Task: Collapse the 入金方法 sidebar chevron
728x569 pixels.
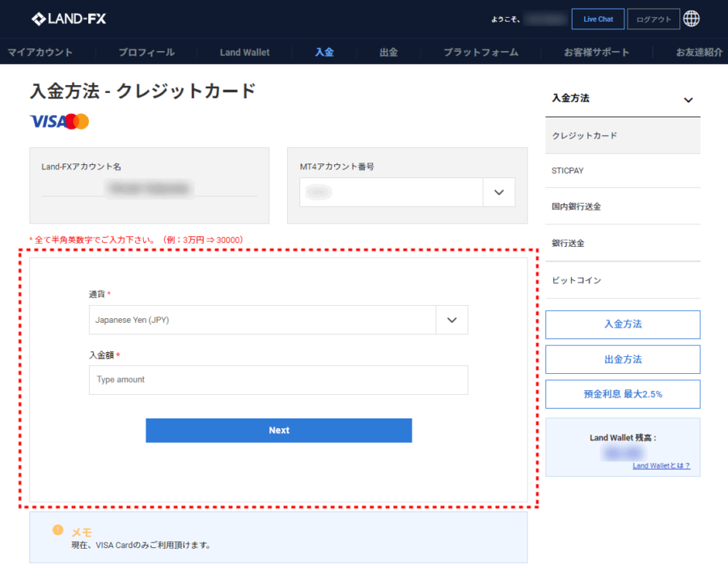Action: (688, 100)
